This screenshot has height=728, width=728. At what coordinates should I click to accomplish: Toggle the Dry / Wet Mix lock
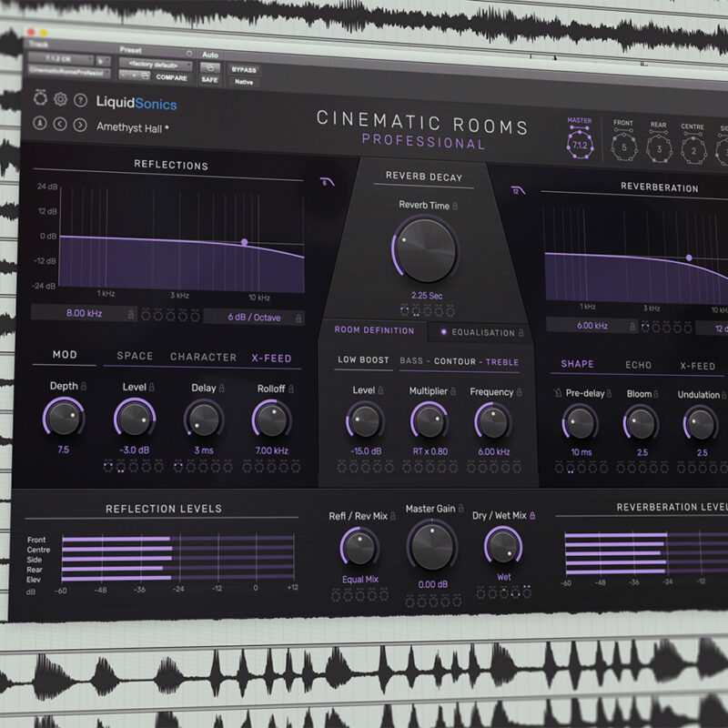pos(532,515)
